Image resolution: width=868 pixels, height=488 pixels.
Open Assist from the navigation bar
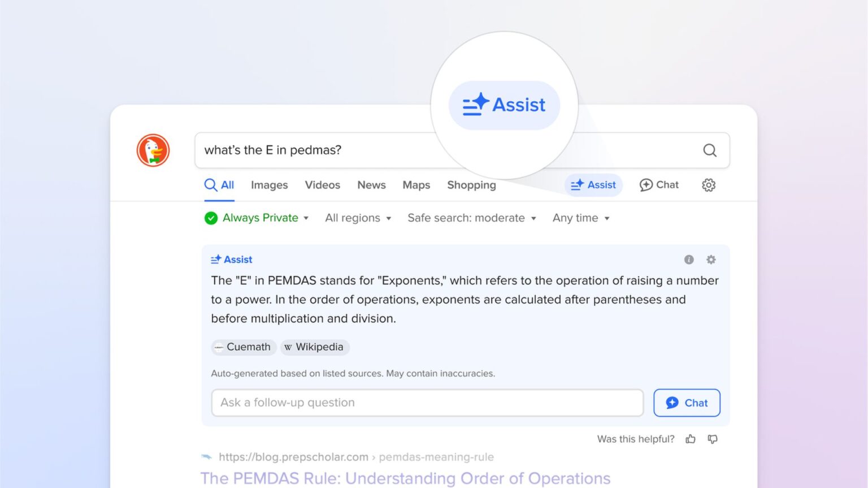[593, 185]
